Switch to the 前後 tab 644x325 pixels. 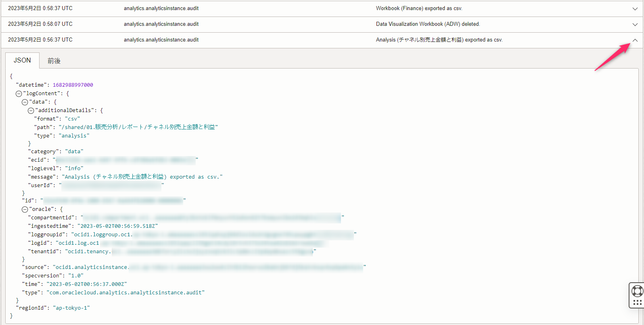click(x=54, y=61)
